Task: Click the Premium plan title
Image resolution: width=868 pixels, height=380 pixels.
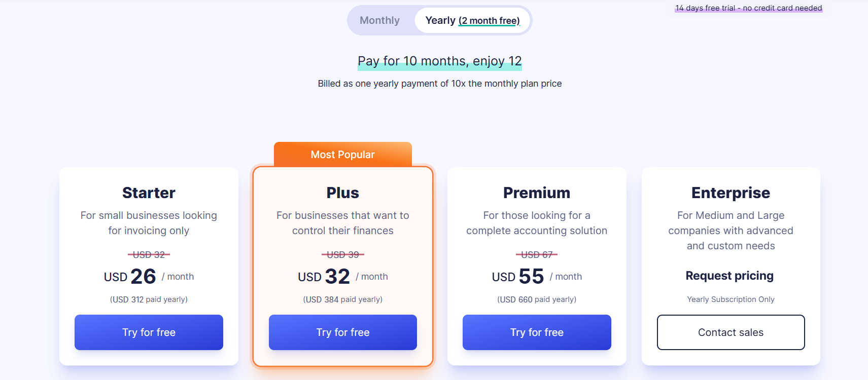Action: click(537, 193)
